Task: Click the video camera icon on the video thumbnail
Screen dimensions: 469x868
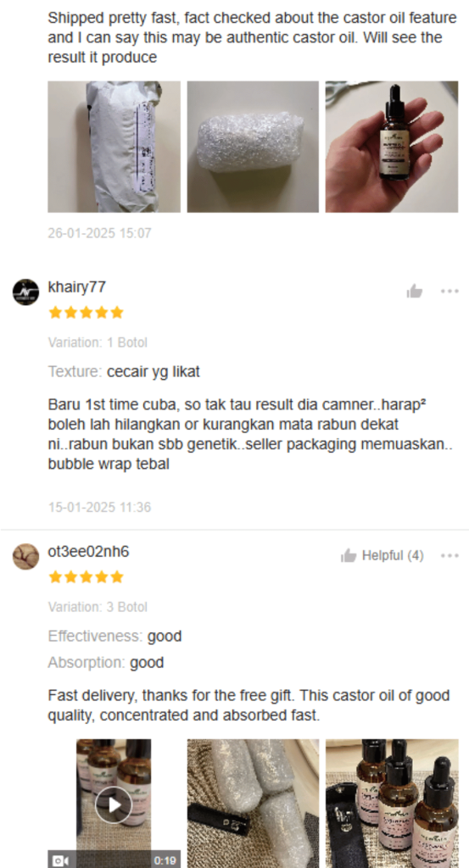Action: pos(60,860)
